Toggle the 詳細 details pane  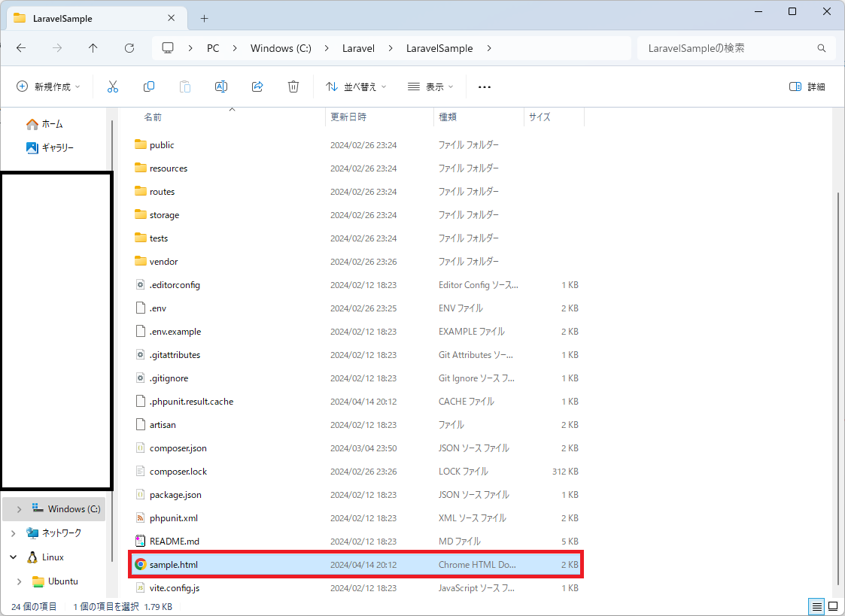807,86
